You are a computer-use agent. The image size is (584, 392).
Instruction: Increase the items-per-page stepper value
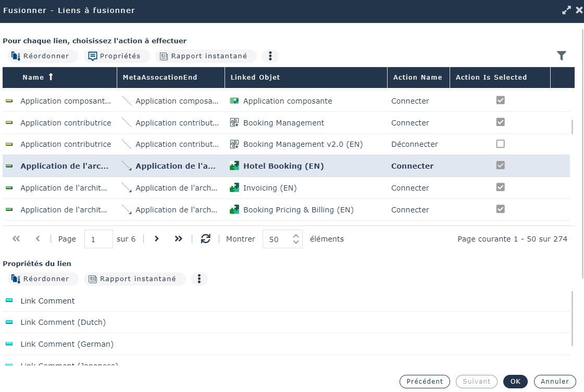click(x=296, y=235)
